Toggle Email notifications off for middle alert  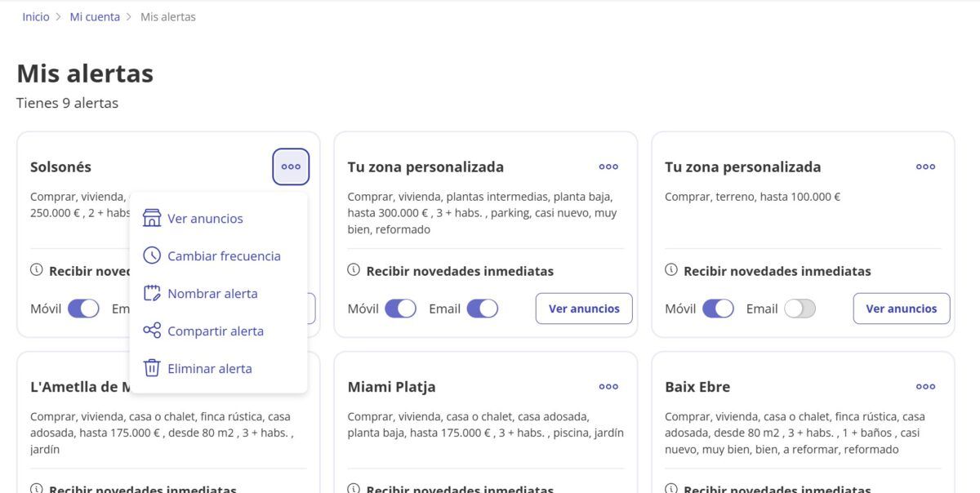(x=482, y=308)
